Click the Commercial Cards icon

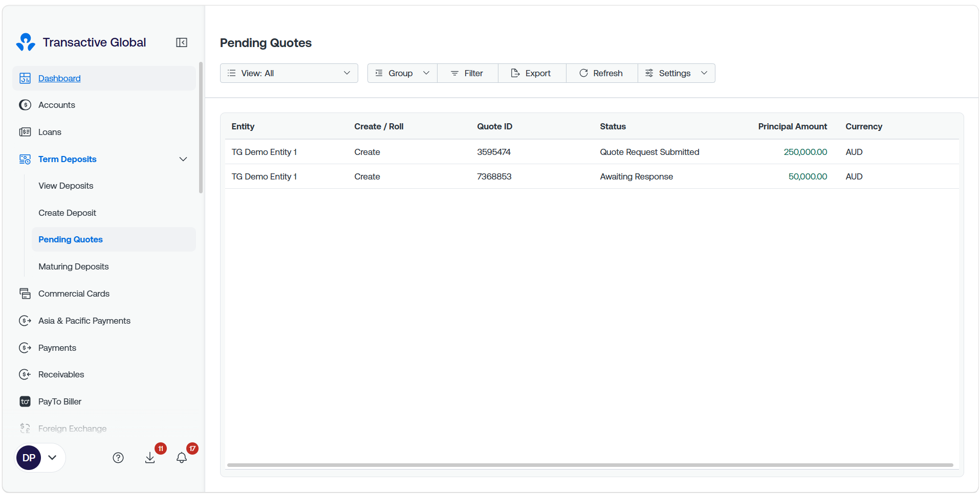pyautogui.click(x=25, y=294)
